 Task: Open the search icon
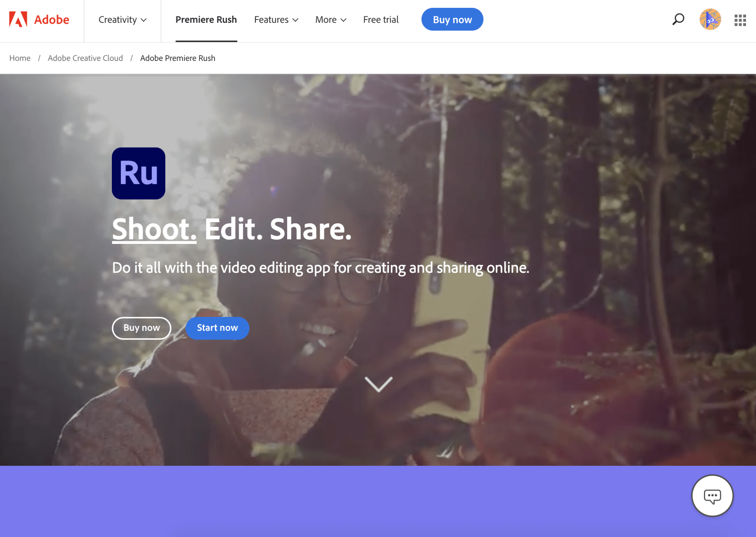point(678,19)
